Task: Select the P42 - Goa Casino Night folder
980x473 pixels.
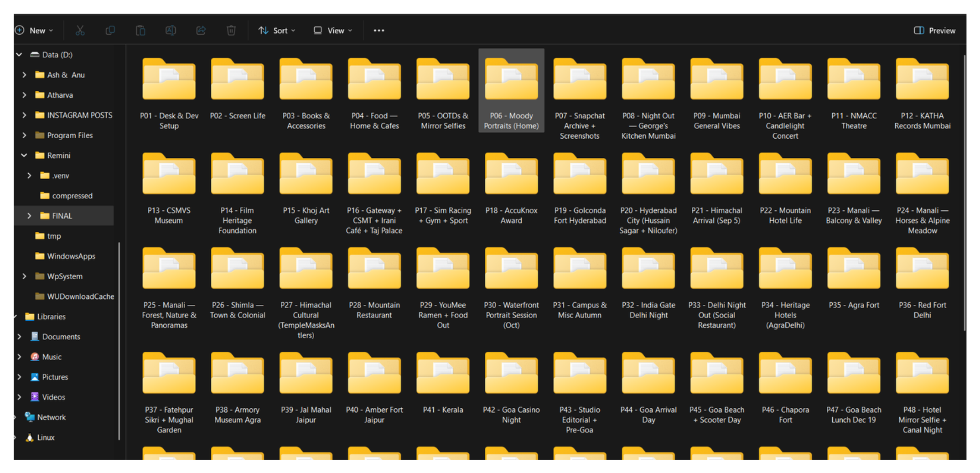Action: 511,388
